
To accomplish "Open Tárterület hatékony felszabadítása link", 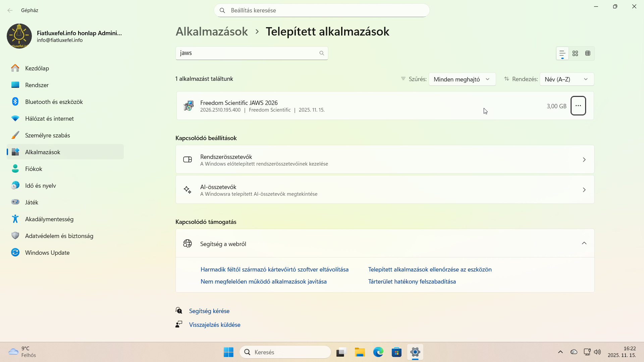I will [x=412, y=281].
